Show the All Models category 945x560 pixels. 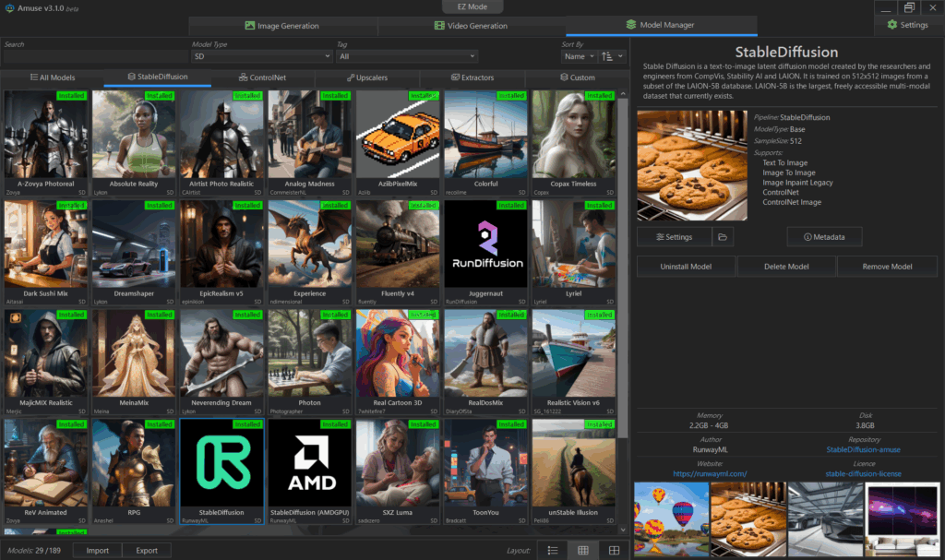53,77
